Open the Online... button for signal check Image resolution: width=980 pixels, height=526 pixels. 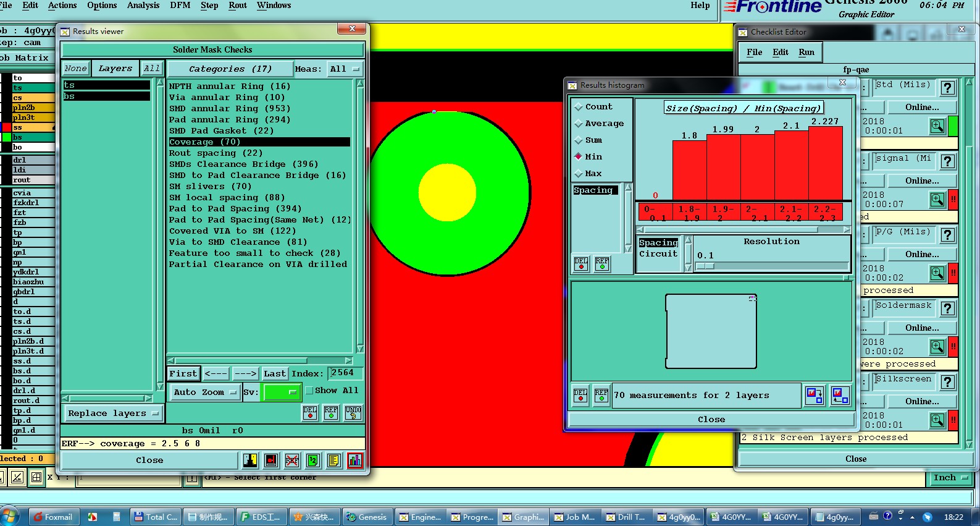tap(922, 181)
